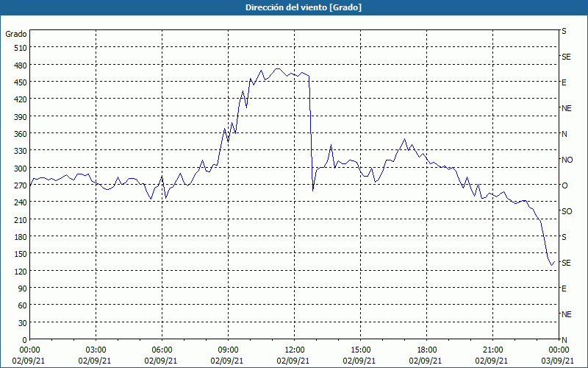This screenshot has height=368, width=588.
Task: Pick the E compass label level with 90
Action: (x=564, y=289)
